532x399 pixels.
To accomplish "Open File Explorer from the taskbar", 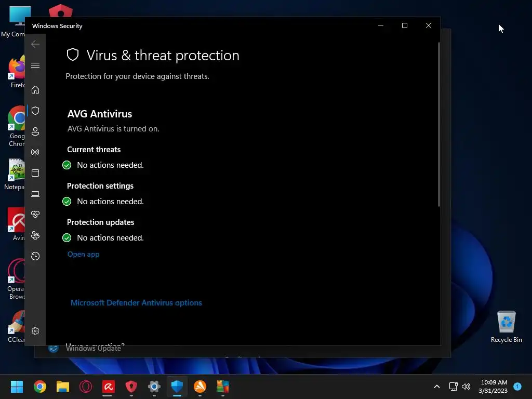I will [x=63, y=387].
